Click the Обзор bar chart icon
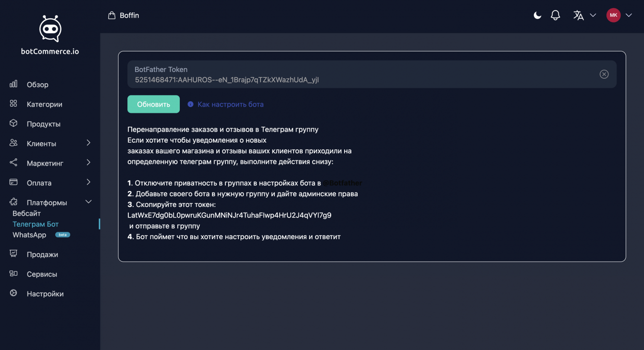Image resolution: width=644 pixels, height=350 pixels. tap(13, 84)
